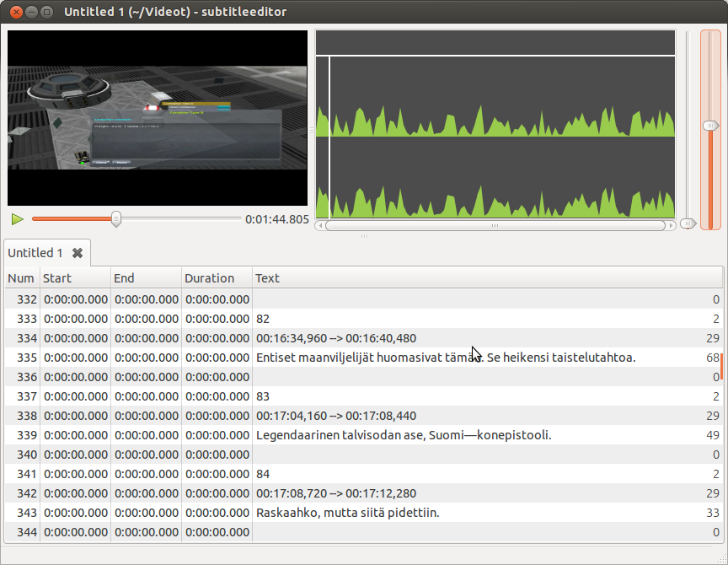
Task: Click the video seek slider handle
Action: (116, 219)
